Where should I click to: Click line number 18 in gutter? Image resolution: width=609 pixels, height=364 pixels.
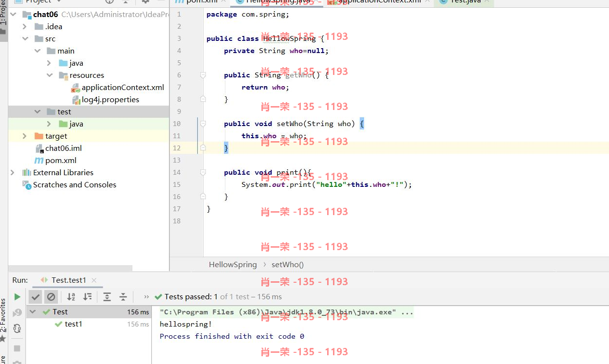177,221
